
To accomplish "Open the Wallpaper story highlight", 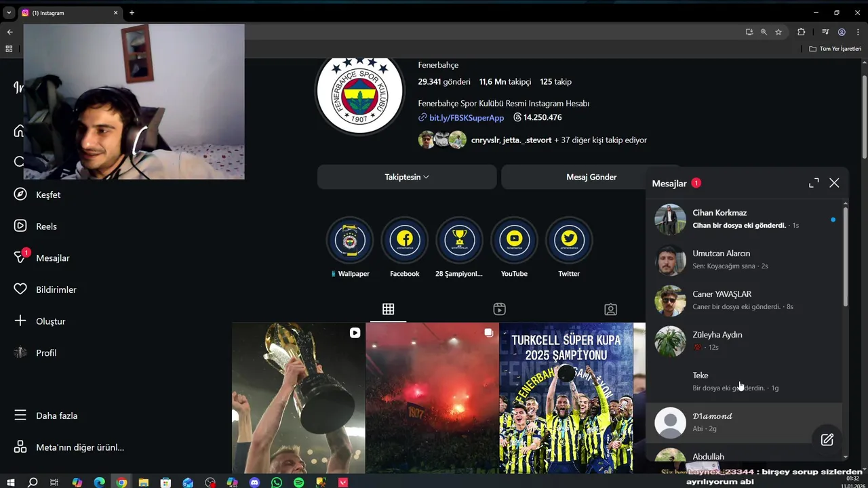I will [x=350, y=240].
